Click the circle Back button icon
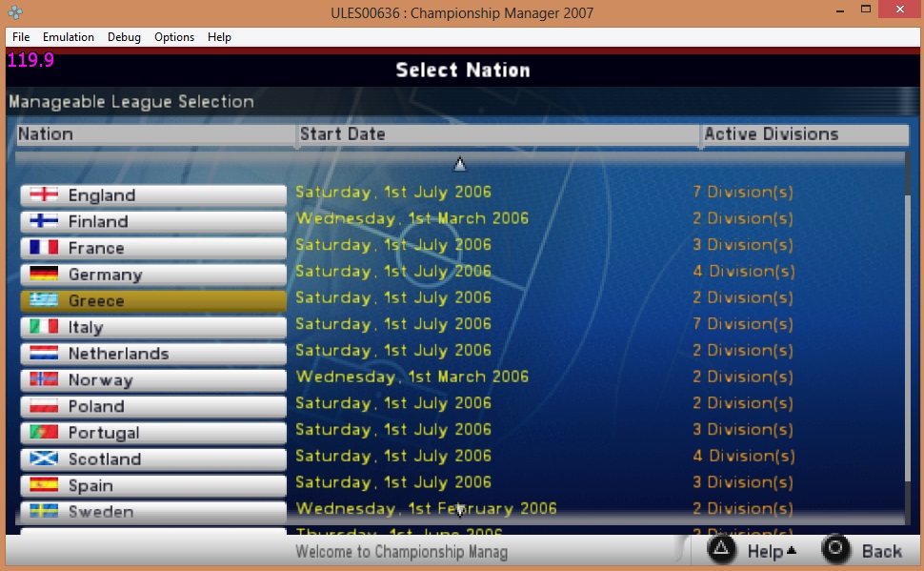This screenshot has height=571, width=924. pyautogui.click(x=836, y=550)
